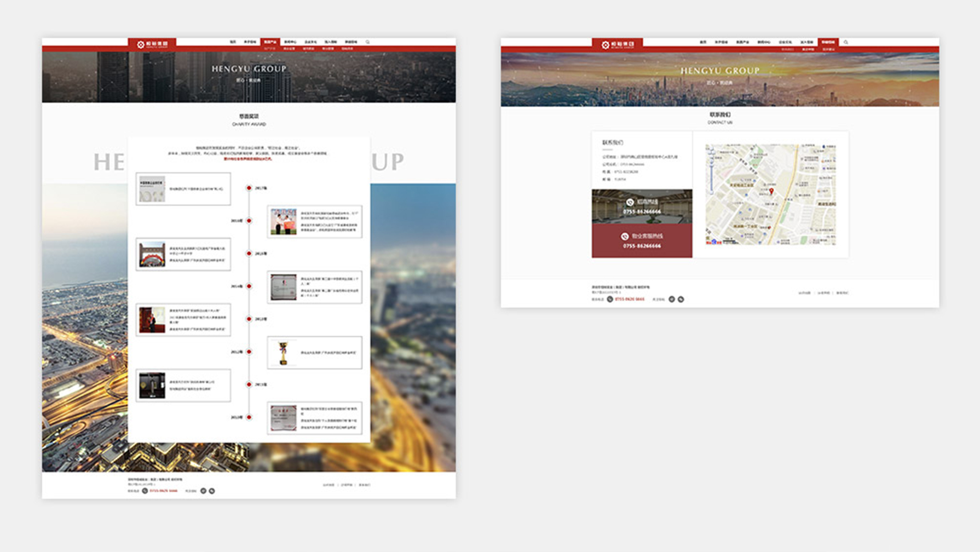Click the phone icon in the solid red hotline panel
This screenshot has height=552, width=980.
(625, 237)
